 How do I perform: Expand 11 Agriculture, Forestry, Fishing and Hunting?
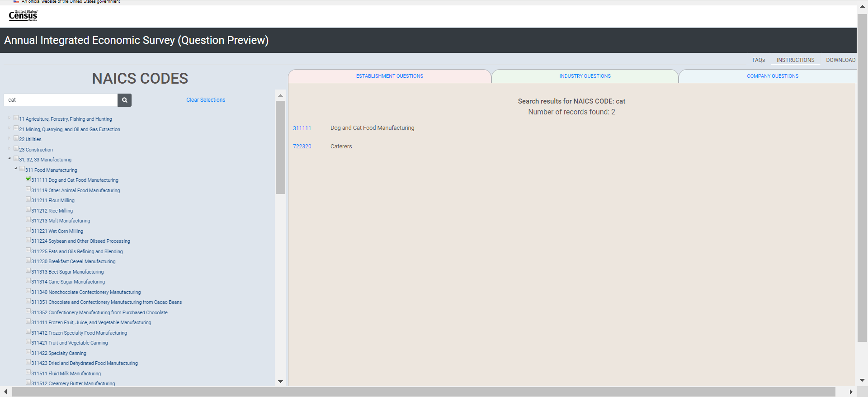[9, 118]
